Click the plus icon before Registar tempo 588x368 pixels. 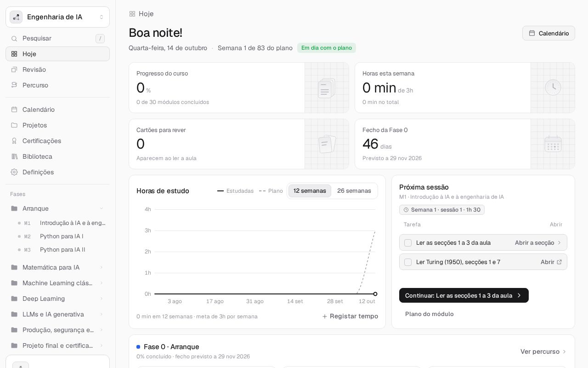[325, 316]
